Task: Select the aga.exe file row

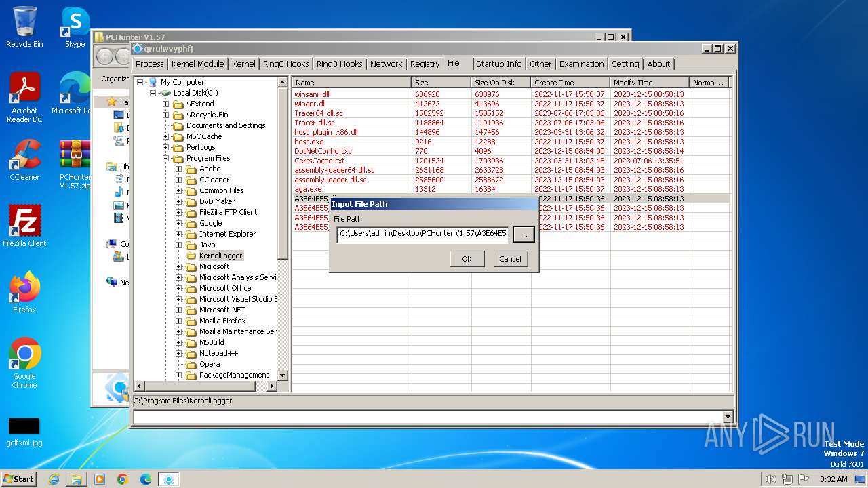Action: click(x=511, y=189)
